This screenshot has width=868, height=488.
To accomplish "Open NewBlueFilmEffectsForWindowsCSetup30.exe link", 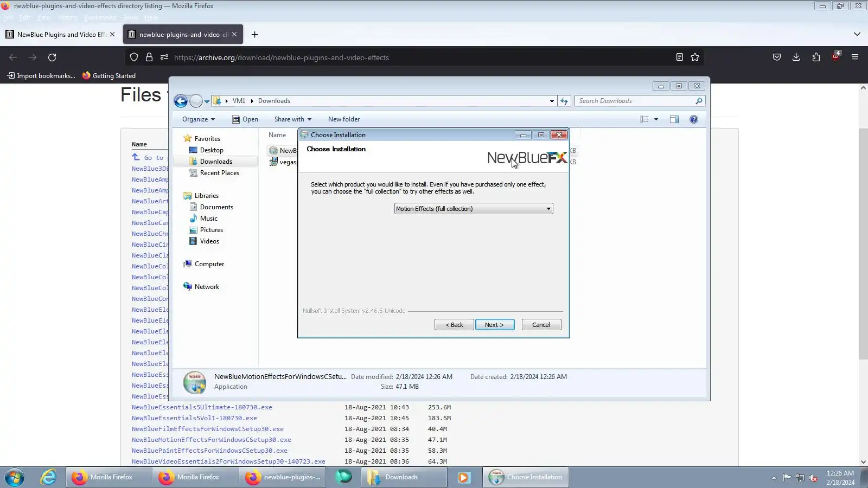I will coord(207,429).
